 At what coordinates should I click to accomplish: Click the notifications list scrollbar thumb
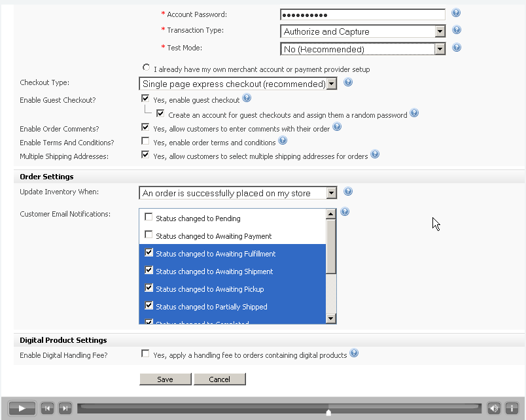331,246
